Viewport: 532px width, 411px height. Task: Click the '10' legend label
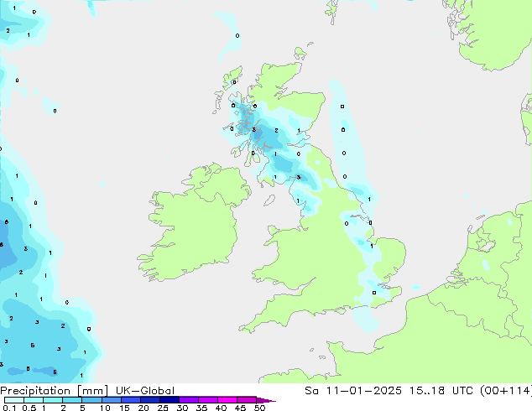pyautogui.click(x=105, y=408)
